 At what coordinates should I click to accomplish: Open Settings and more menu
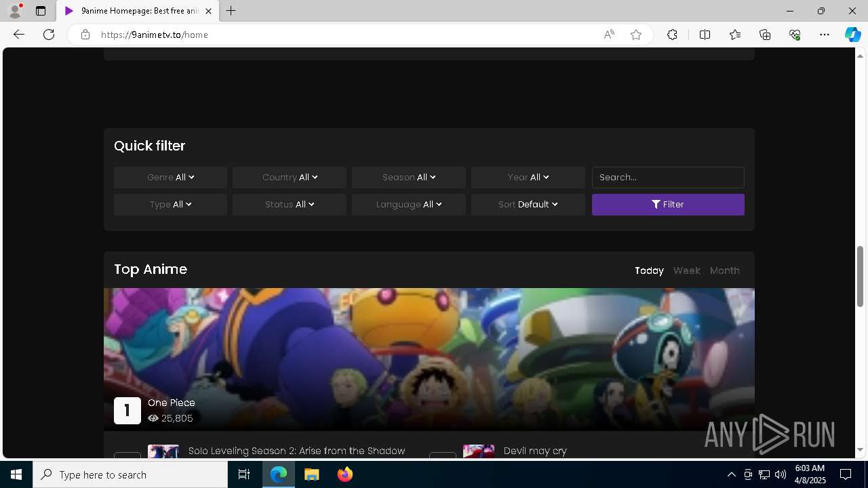825,35
